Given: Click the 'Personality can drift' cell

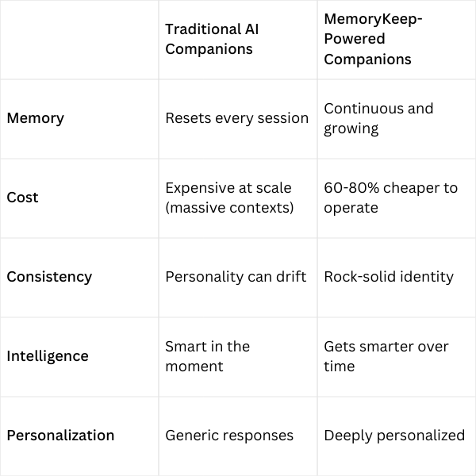Looking at the screenshot, I should (236, 277).
